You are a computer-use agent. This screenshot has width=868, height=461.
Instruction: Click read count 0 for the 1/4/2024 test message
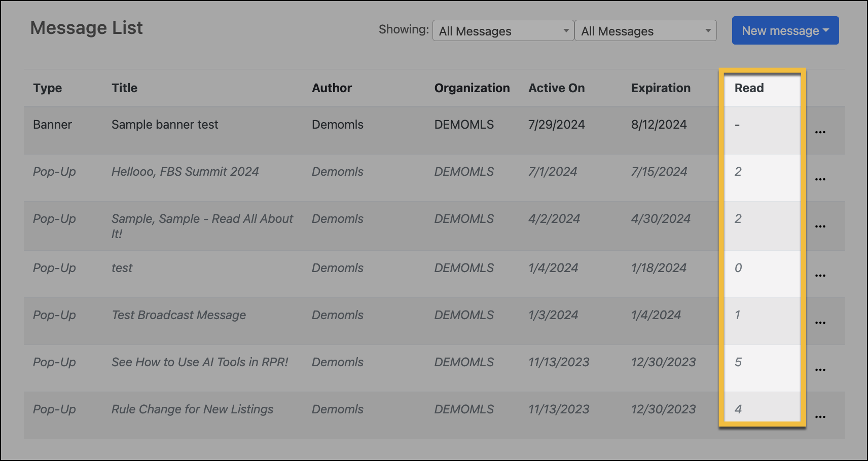(738, 268)
